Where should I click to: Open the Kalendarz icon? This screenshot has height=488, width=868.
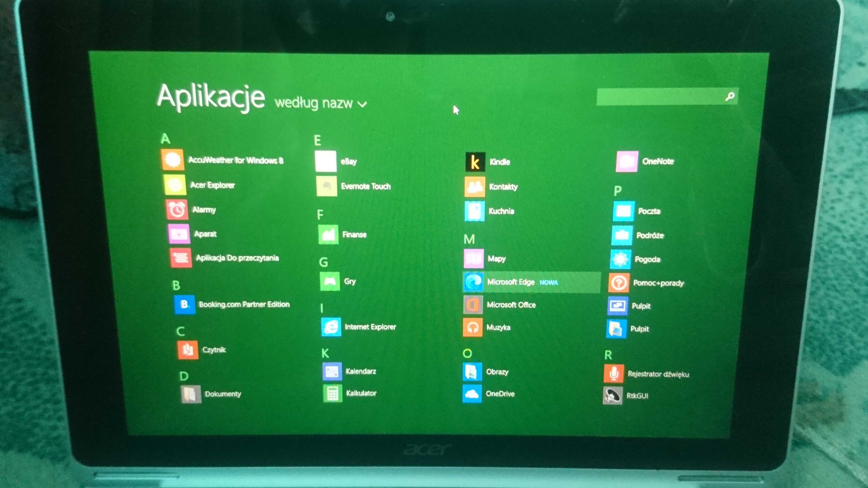tap(332, 371)
